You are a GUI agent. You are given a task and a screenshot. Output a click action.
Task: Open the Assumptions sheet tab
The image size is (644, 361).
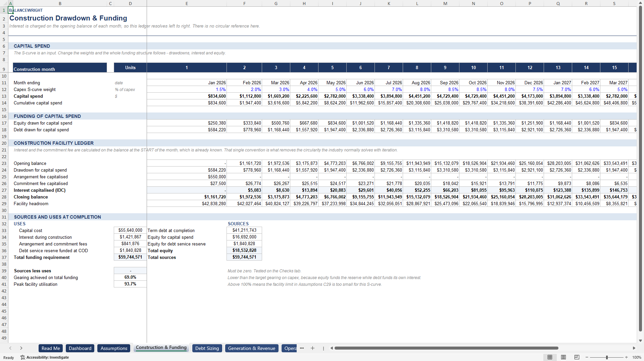pyautogui.click(x=114, y=348)
